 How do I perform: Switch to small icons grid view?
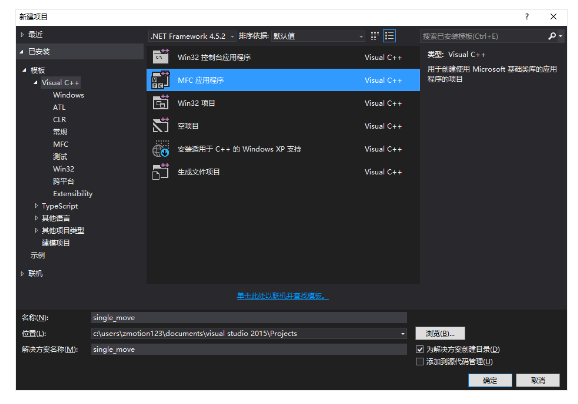[375, 36]
